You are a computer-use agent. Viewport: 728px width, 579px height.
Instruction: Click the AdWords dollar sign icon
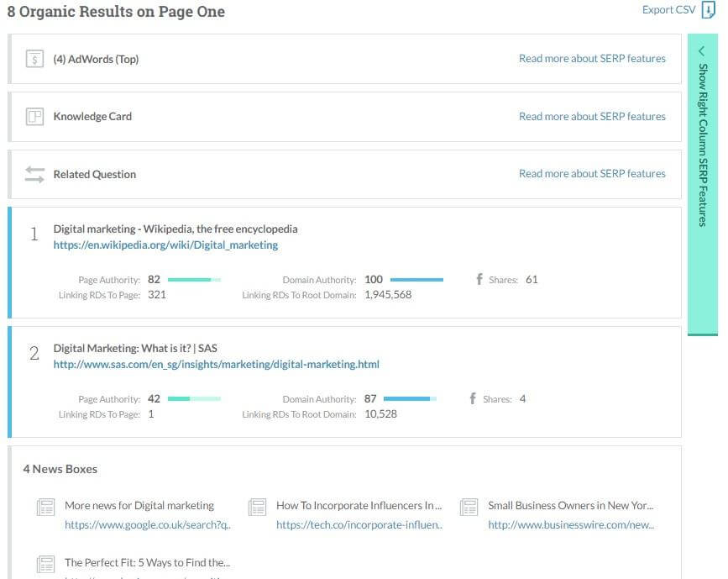tap(34, 59)
